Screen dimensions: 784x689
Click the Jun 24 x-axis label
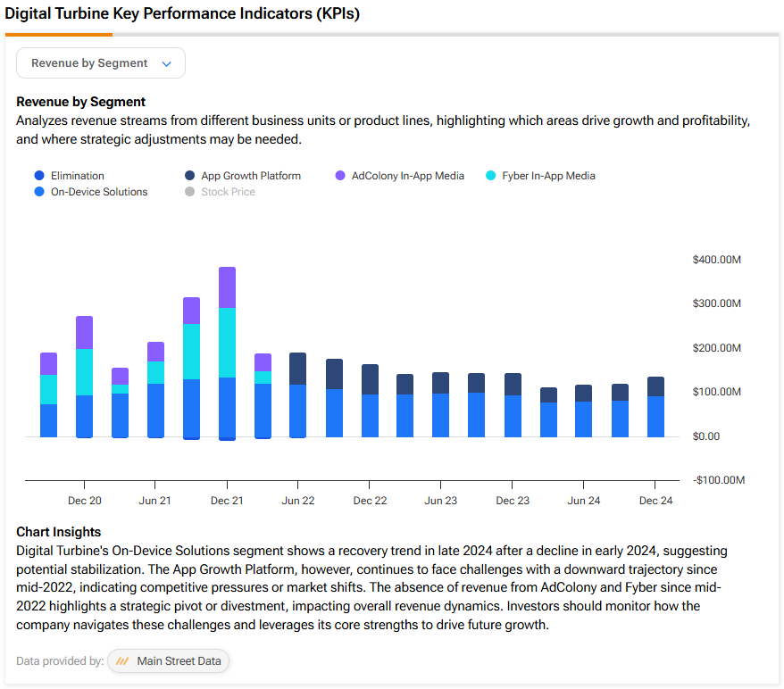584,501
